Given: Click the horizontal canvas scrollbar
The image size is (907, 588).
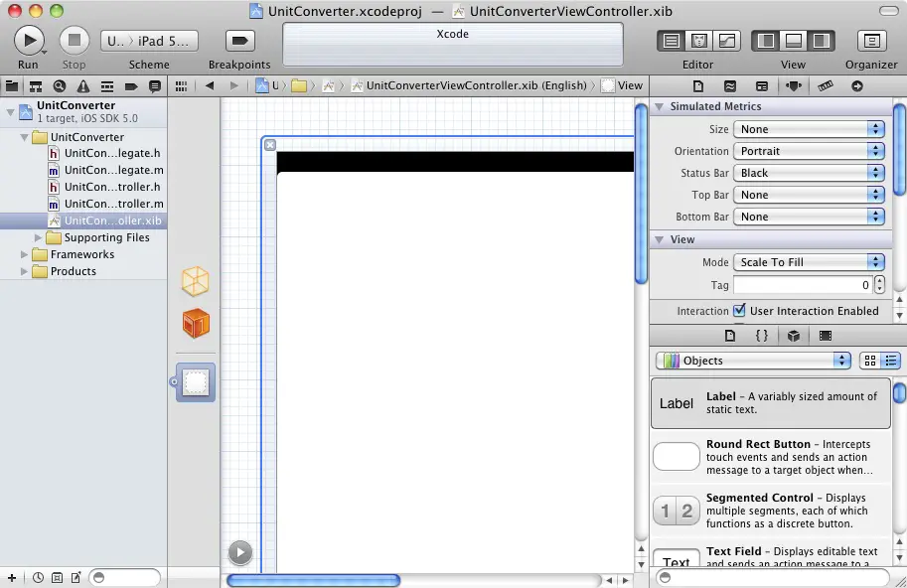Looking at the screenshot, I should 314,580.
